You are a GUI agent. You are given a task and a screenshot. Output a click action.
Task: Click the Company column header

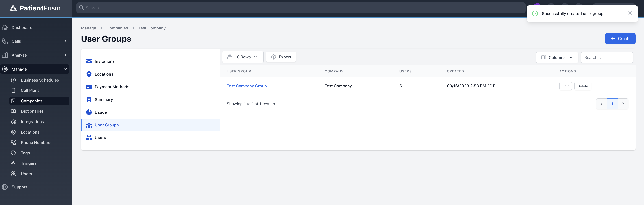334,71
